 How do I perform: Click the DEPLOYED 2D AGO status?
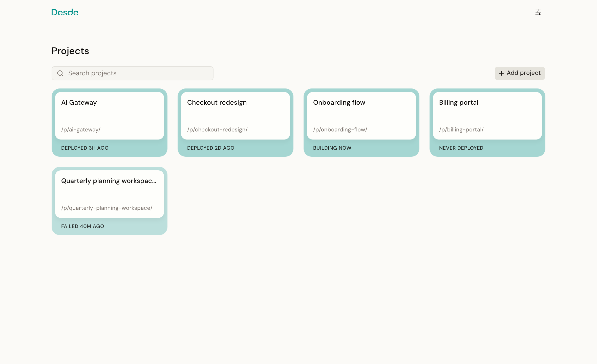(211, 148)
